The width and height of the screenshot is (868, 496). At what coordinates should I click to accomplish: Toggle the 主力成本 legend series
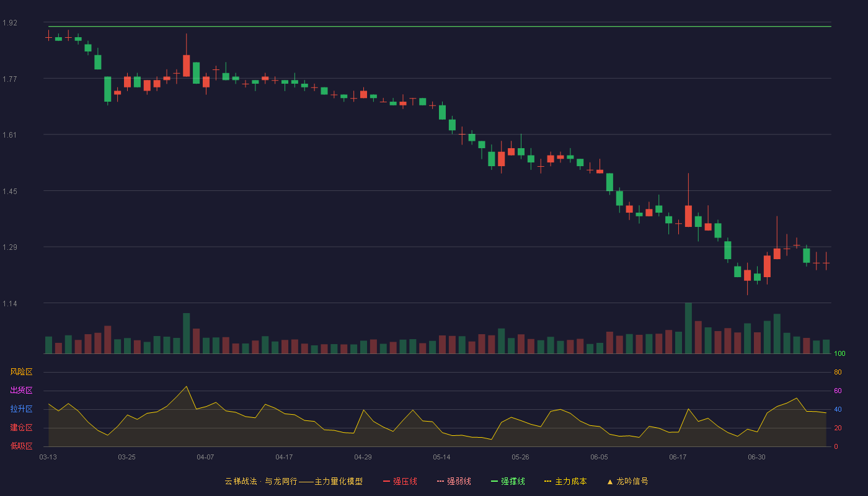click(x=565, y=481)
